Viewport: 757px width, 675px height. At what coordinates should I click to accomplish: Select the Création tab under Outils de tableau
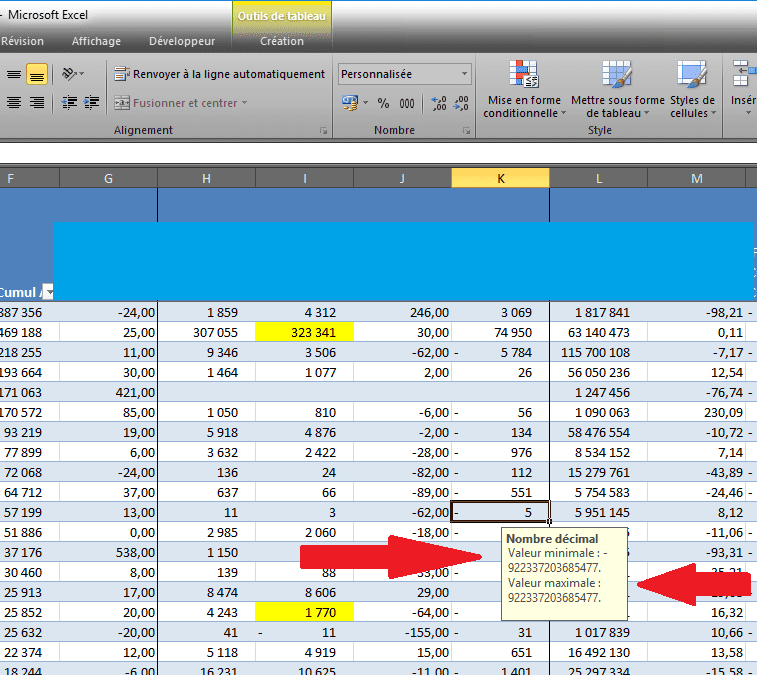click(281, 41)
